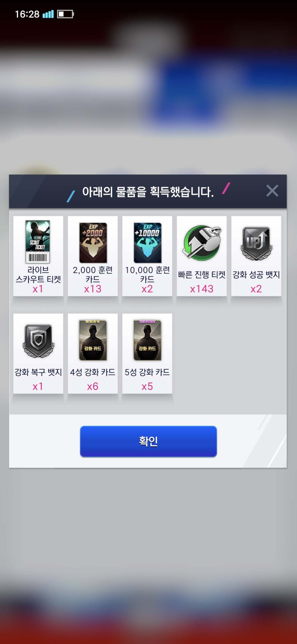Viewport: 297px width, 644px height.
Task: Tap the 5성 강화 카드 x5 text
Action: (x=147, y=386)
